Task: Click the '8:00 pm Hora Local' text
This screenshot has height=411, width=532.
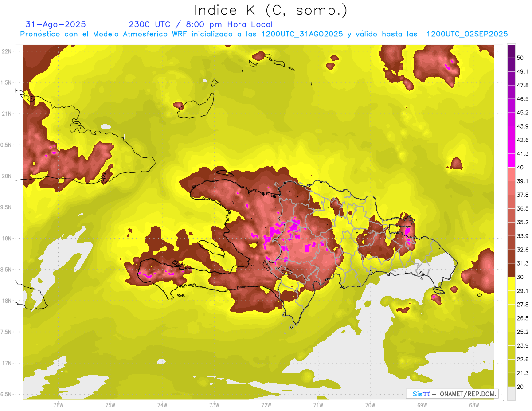Action: (230, 24)
